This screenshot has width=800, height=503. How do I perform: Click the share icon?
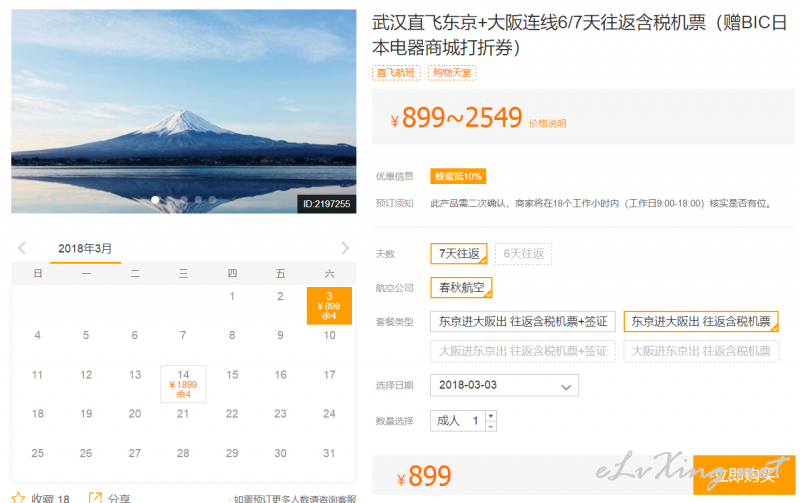(x=95, y=498)
